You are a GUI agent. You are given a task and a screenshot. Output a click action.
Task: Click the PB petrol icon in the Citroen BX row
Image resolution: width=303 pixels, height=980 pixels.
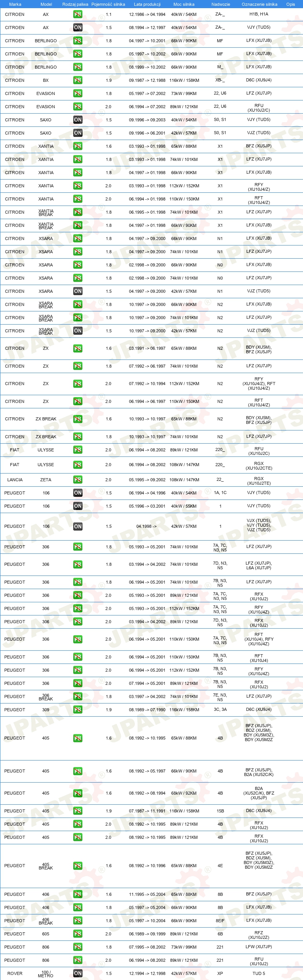(x=77, y=80)
